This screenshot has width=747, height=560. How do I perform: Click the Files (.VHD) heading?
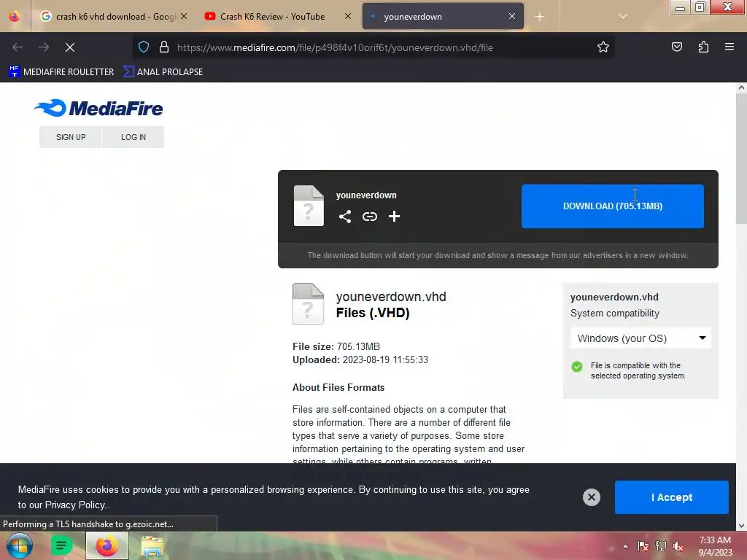[x=373, y=313]
